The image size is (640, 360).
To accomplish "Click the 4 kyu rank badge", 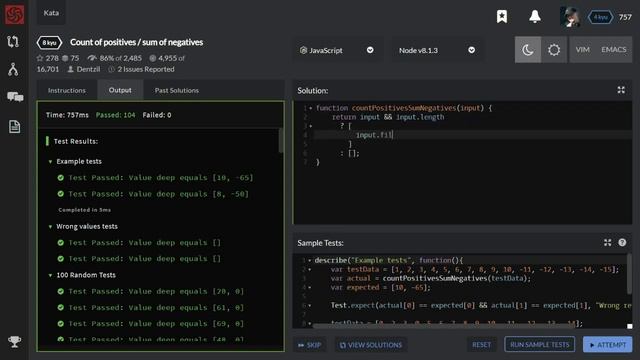I will coord(600,17).
